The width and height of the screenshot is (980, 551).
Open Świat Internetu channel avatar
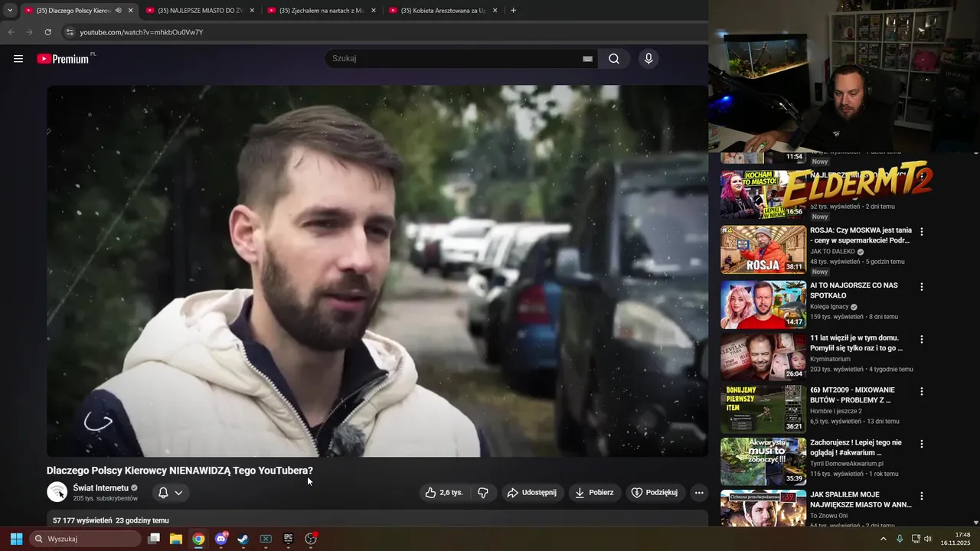point(57,492)
